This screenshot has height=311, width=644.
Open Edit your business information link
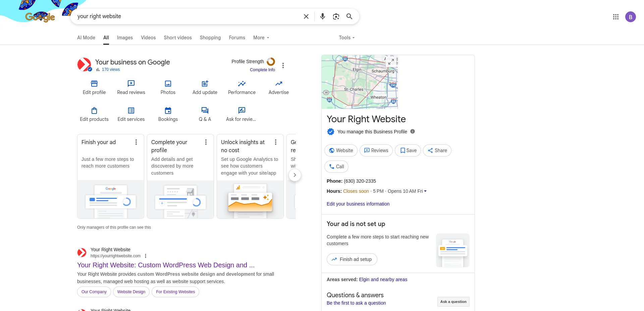(x=358, y=204)
